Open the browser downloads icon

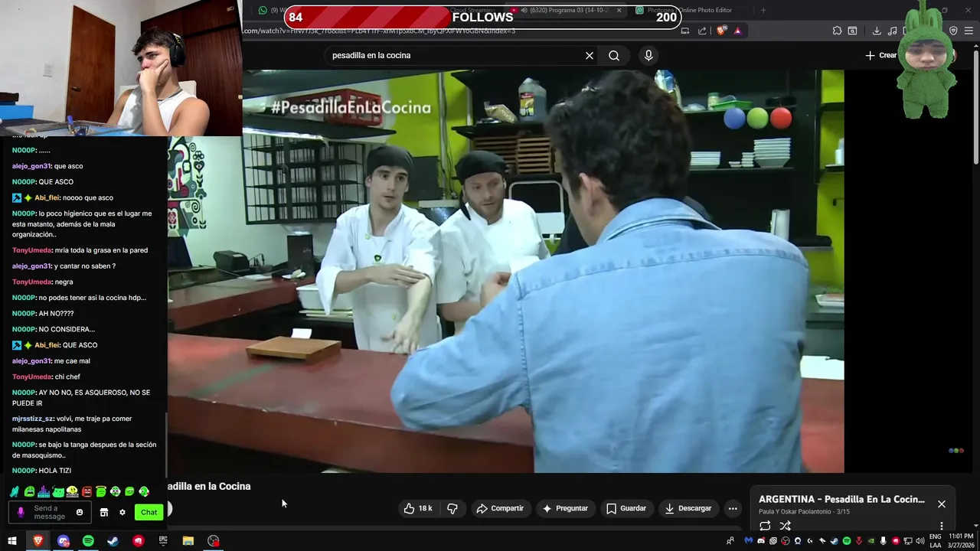click(877, 31)
